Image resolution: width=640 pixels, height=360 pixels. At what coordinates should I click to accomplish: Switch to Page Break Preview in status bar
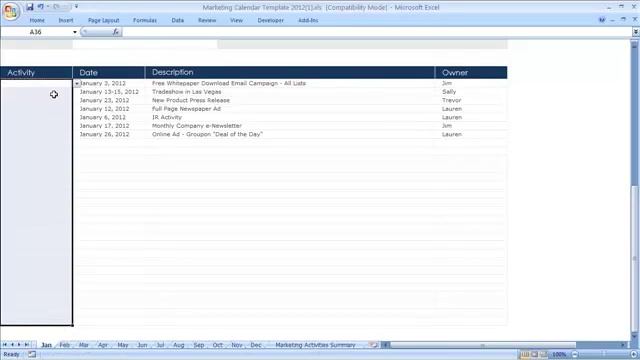tap(544, 354)
